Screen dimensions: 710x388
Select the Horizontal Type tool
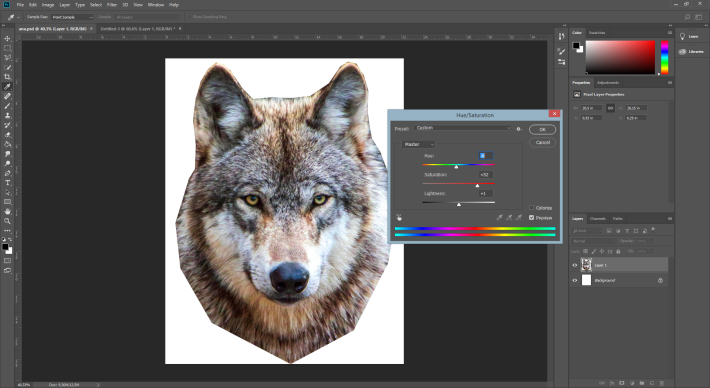coord(7,183)
